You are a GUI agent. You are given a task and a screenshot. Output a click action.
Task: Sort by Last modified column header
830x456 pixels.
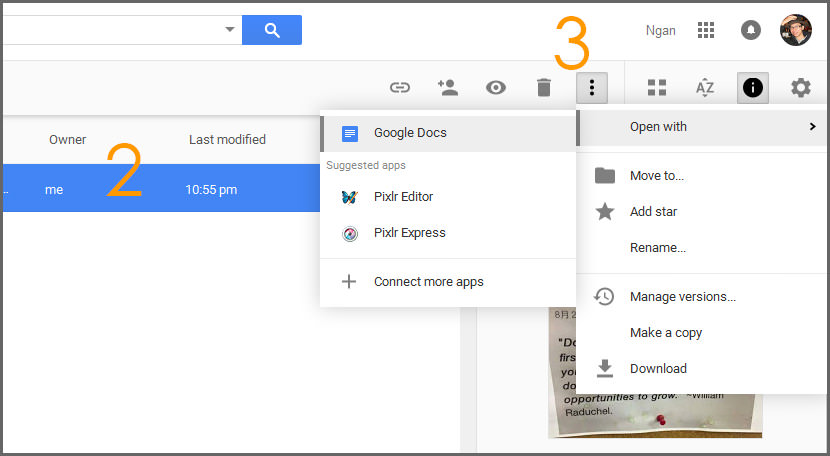227,139
